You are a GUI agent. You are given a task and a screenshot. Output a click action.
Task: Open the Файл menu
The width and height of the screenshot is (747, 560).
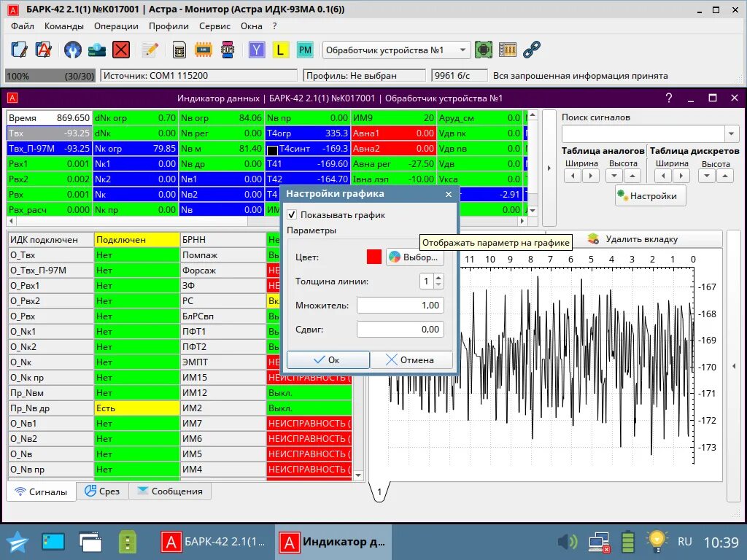[23, 26]
